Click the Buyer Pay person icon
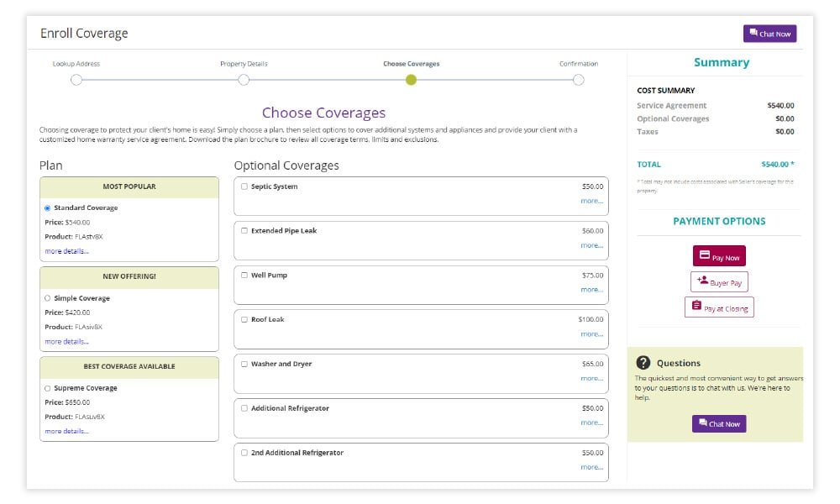This screenshot has width=840, height=504. 702,281
